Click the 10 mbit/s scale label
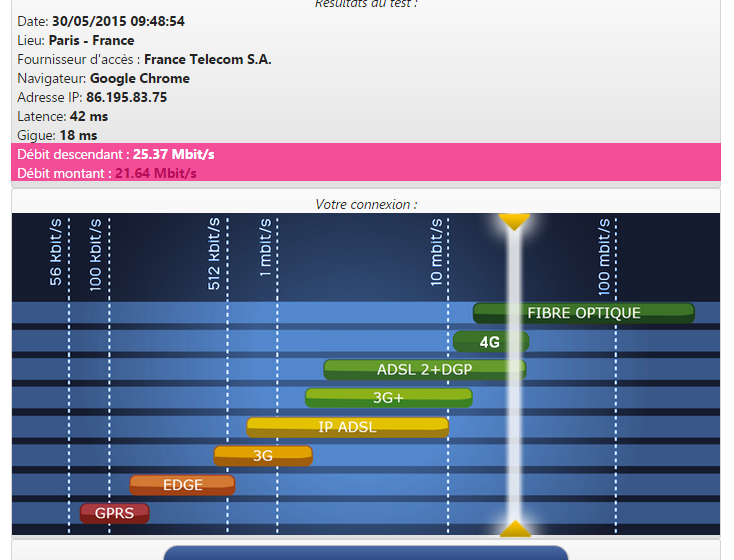The width and height of the screenshot is (734, 560). pyautogui.click(x=436, y=252)
